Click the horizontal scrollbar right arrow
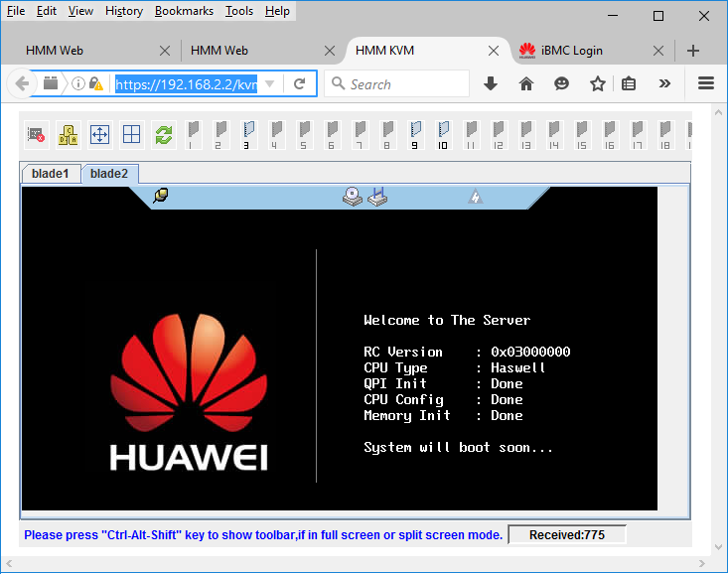The image size is (728, 574). point(702,564)
